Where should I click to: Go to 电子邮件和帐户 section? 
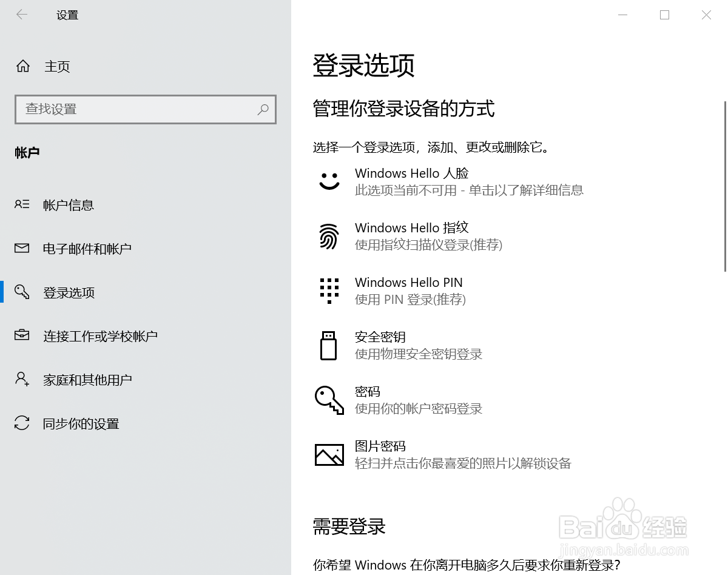pyautogui.click(x=87, y=249)
